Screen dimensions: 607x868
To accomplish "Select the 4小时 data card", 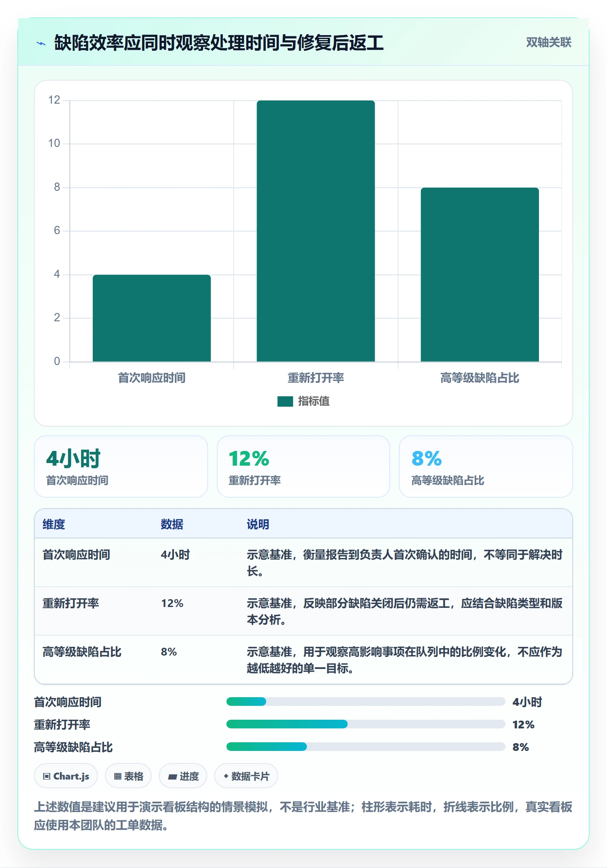I will pyautogui.click(x=121, y=467).
